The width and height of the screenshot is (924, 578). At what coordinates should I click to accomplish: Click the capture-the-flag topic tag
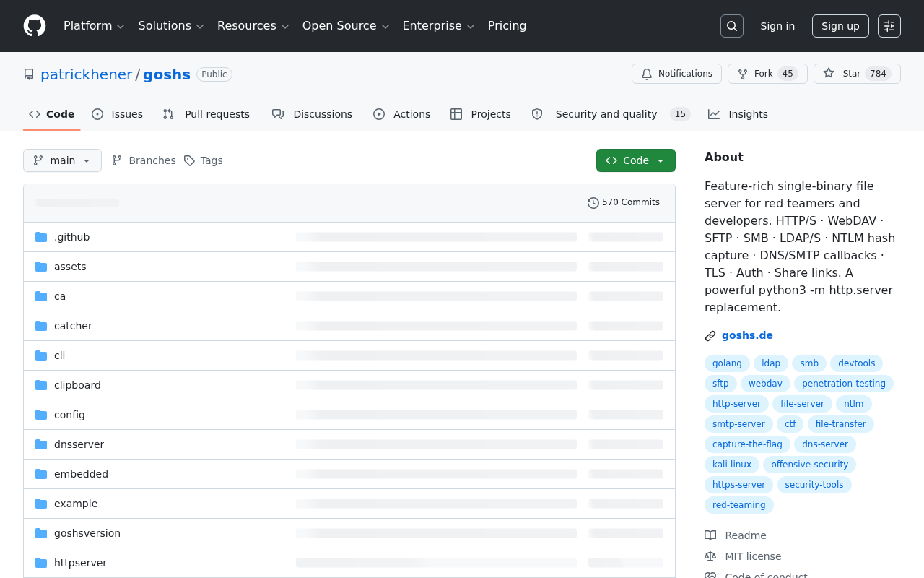coord(747,444)
